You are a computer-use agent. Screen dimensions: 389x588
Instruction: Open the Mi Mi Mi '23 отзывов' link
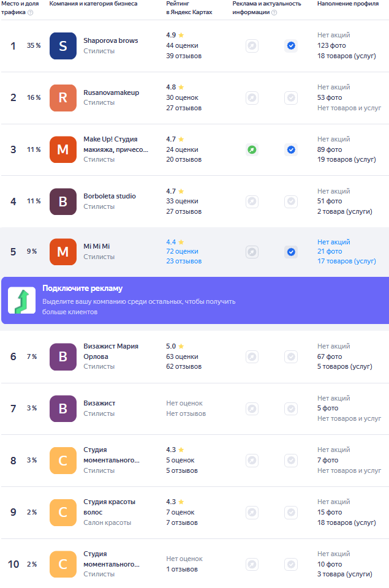184,261
